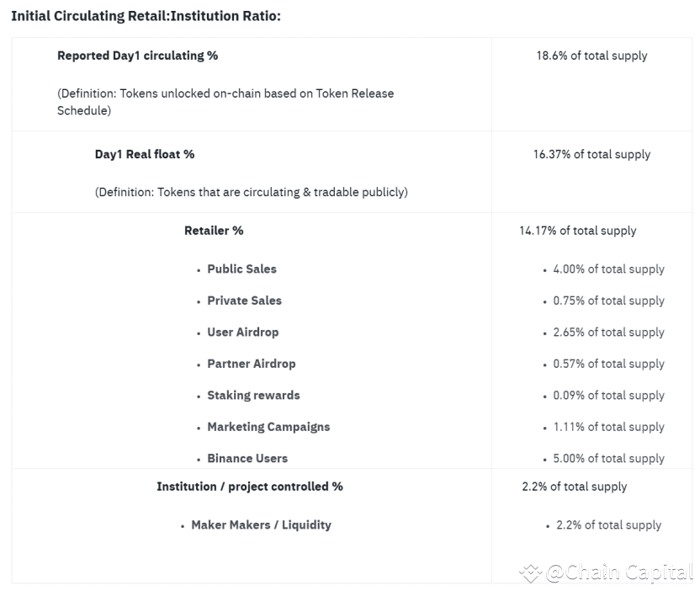700x591 pixels.
Task: Click the 18.6% of total supply value
Action: (591, 56)
